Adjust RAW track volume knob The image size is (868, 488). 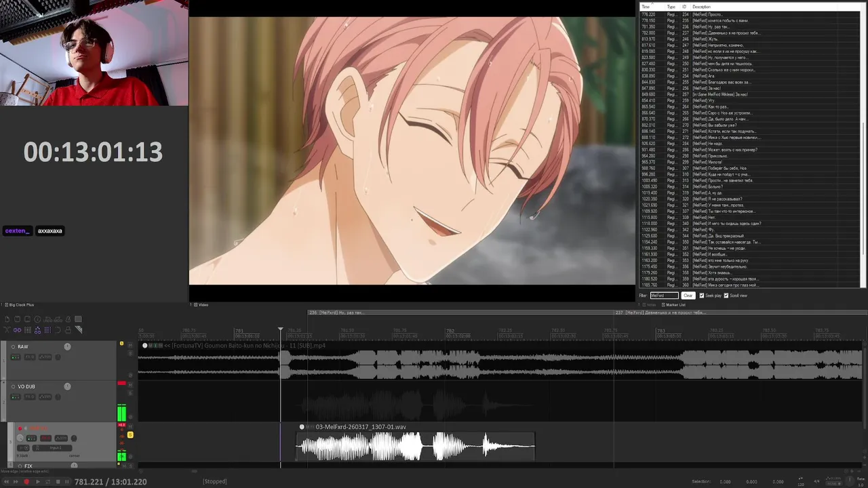click(x=67, y=346)
